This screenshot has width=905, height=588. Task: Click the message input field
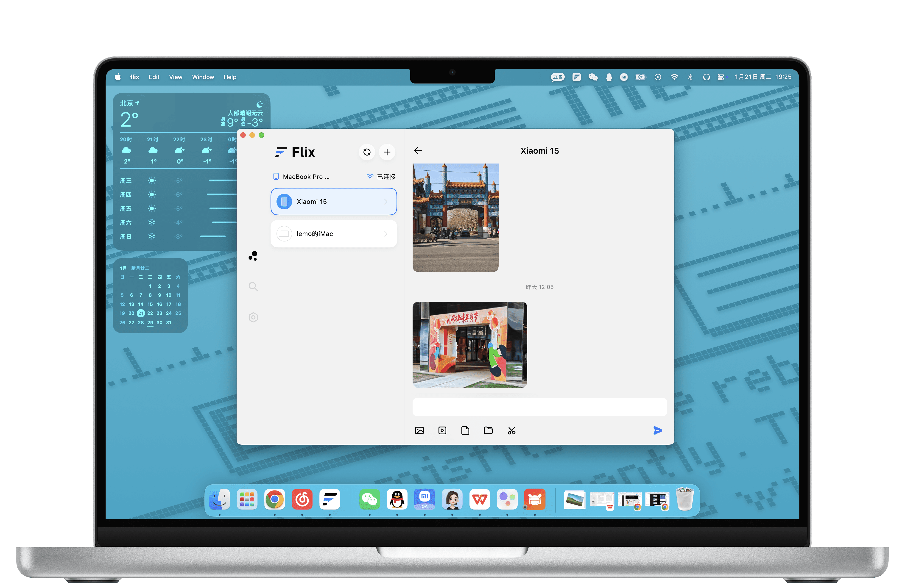[x=539, y=407]
